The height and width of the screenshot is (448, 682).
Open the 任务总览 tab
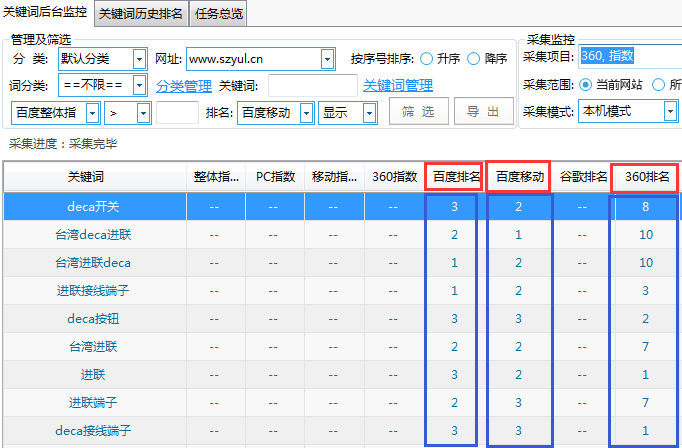coord(219,14)
